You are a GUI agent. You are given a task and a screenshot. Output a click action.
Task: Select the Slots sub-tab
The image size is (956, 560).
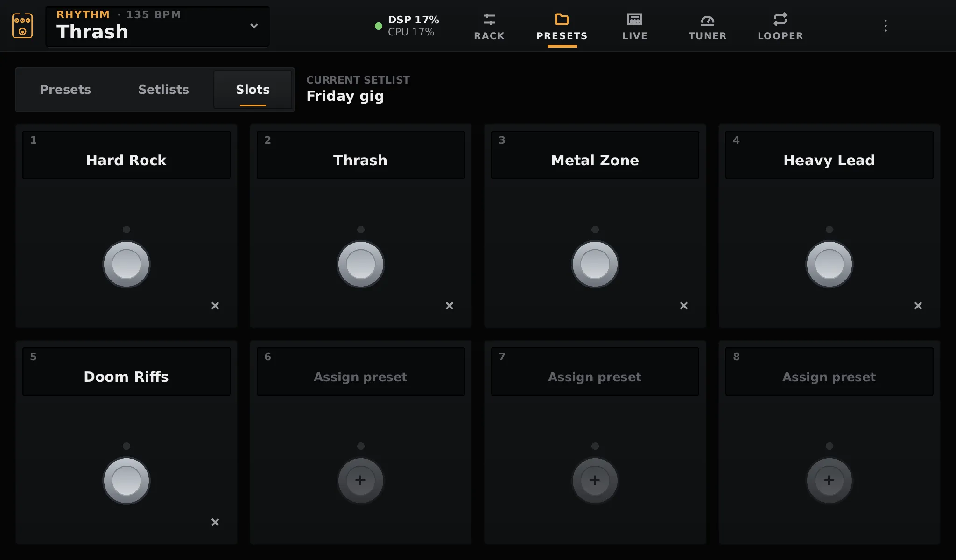pos(253,90)
